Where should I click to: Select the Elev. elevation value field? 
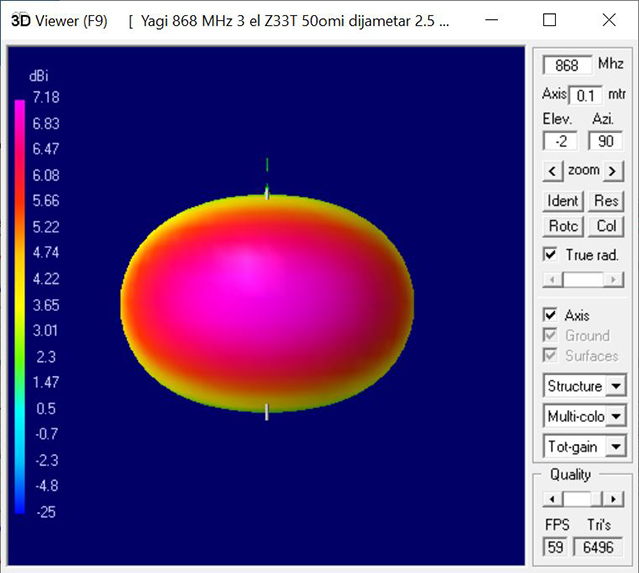click(x=559, y=141)
